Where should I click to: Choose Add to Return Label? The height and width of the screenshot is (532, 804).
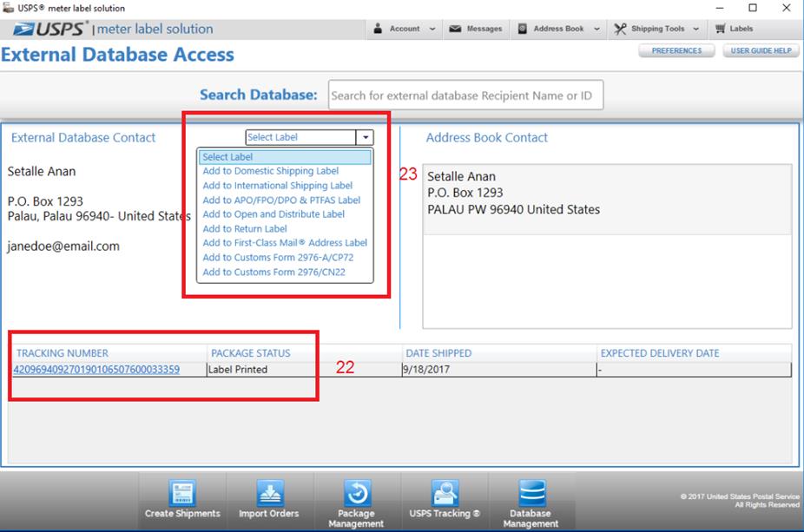pos(245,228)
